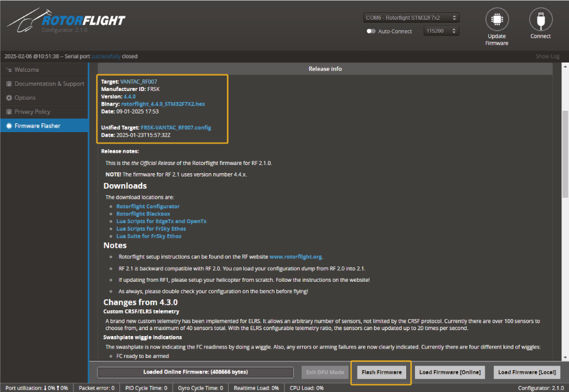Open the Rotorflight Blackbox download link
Screen dimensions: 569x392
pos(143,214)
